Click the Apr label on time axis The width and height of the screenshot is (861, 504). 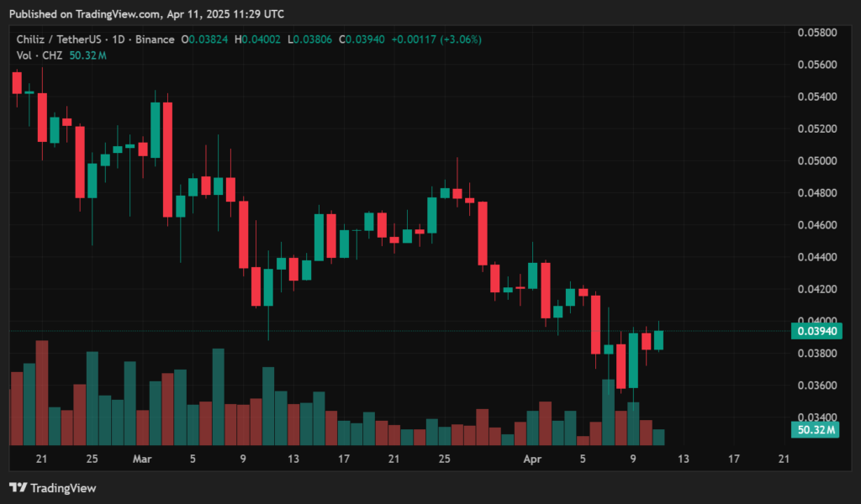coord(532,459)
